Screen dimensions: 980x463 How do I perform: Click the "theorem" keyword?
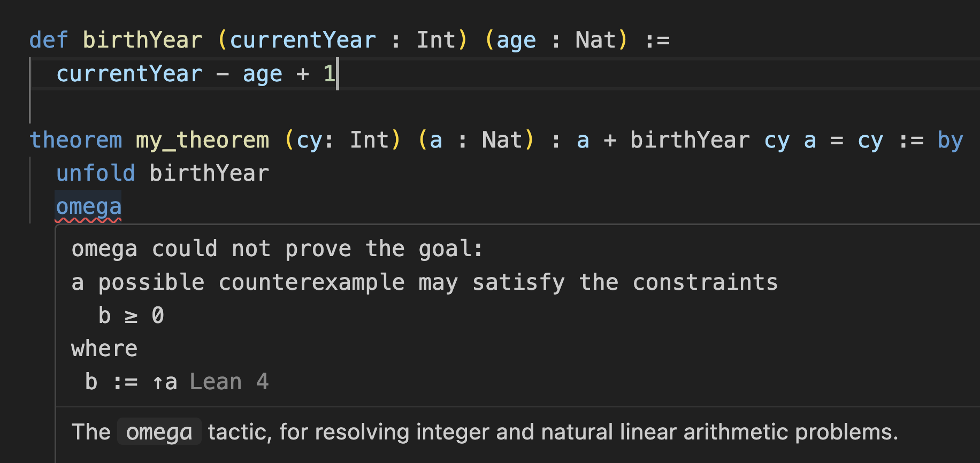click(x=76, y=140)
